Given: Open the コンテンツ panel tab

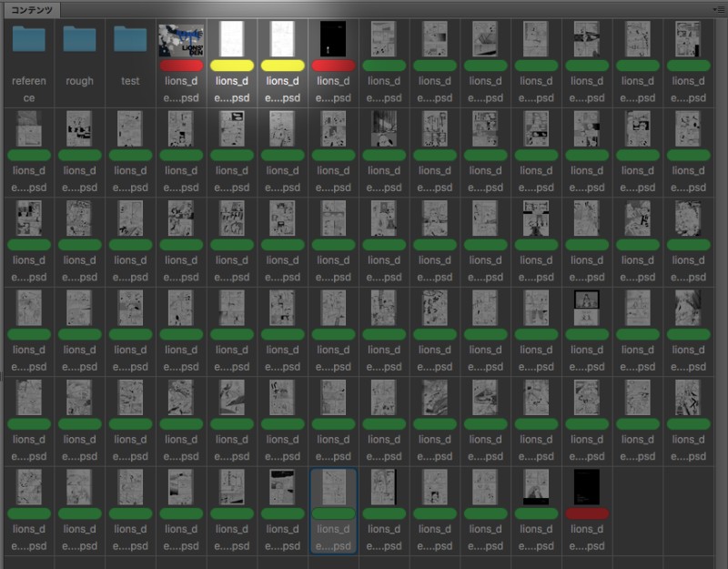Looking at the screenshot, I should tap(32, 10).
